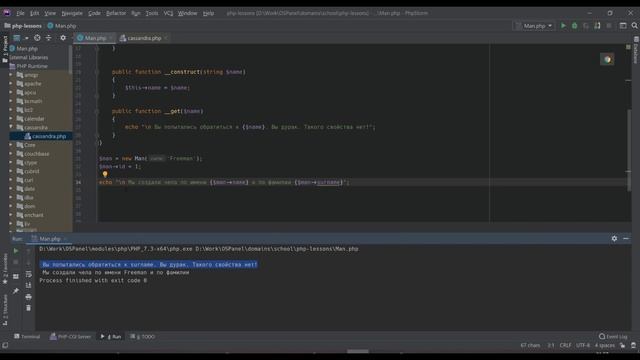Viewport: 640px width, 360px height.
Task: Click CRLF line separator in status bar
Action: pyautogui.click(x=565, y=345)
